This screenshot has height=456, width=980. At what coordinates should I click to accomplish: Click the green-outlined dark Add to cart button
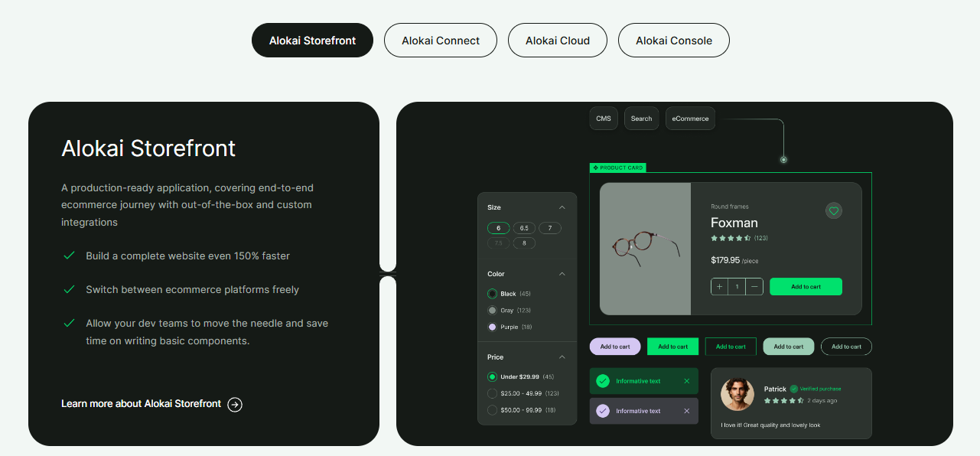tap(731, 347)
